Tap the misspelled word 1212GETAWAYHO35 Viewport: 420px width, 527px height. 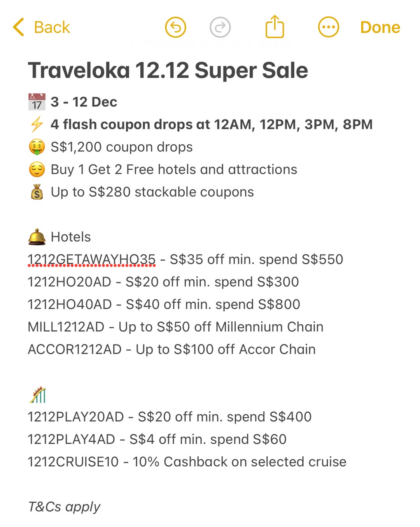(x=91, y=259)
